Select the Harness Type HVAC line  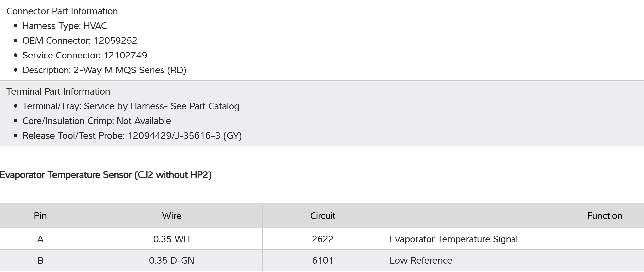click(x=65, y=26)
